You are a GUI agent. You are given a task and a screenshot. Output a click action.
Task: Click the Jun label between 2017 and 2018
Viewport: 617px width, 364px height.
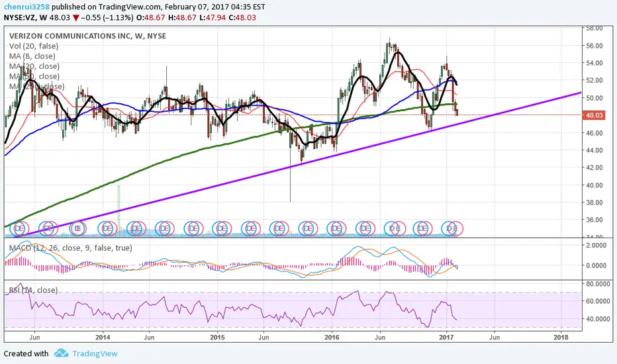[x=495, y=338]
